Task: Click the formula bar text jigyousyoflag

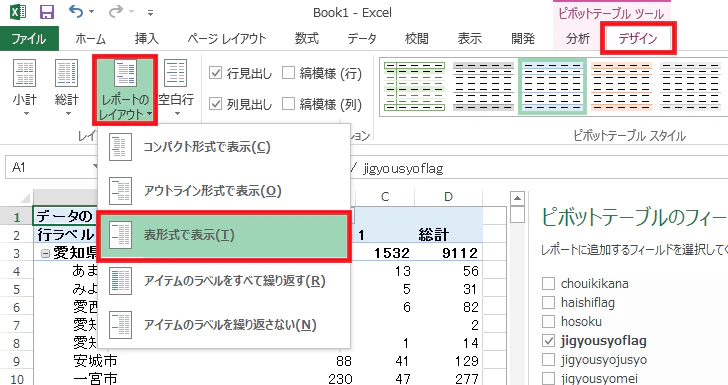Action: pos(403,168)
